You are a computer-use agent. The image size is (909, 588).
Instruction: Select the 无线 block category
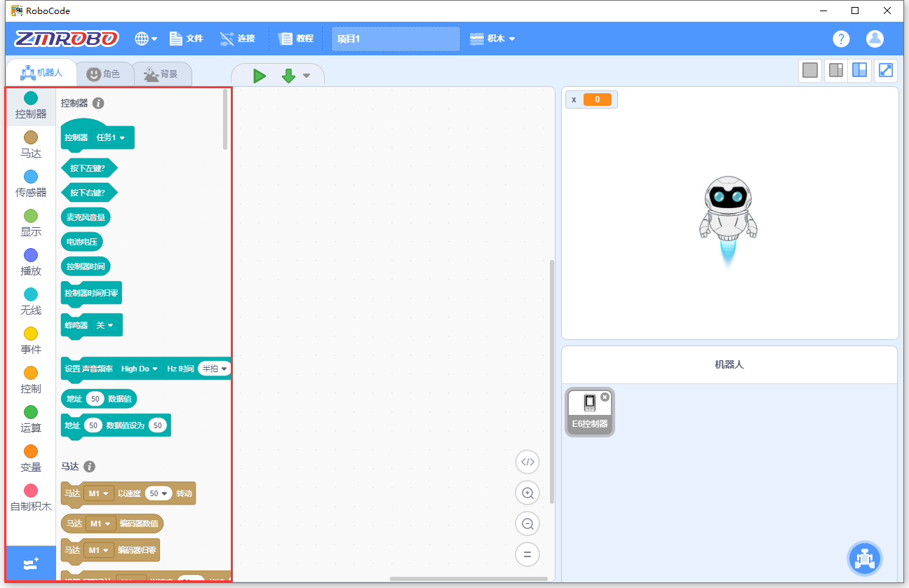click(31, 301)
